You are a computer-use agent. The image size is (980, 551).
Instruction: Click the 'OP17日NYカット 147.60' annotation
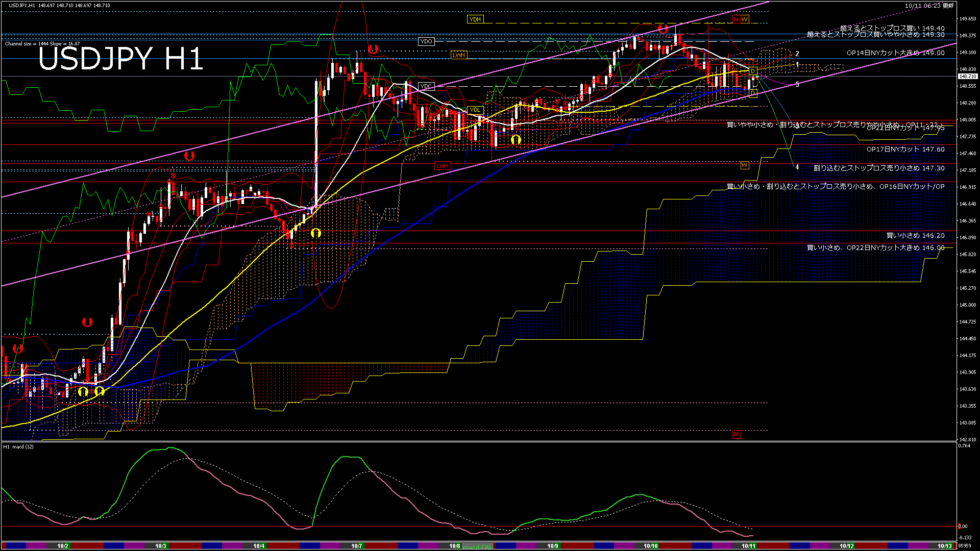(905, 149)
